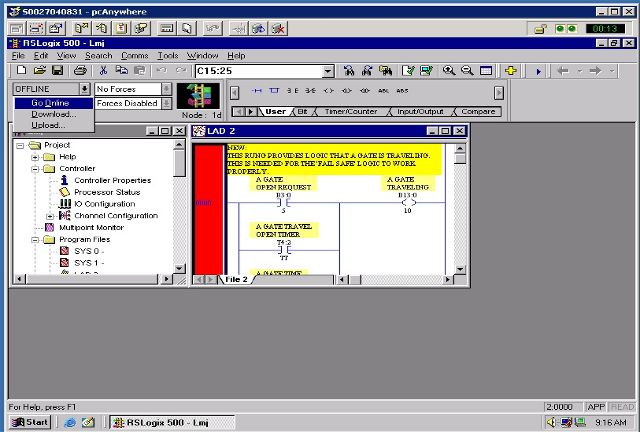Collapse the Controller folder node
Viewport: 640px width, 432px height.
click(35, 169)
